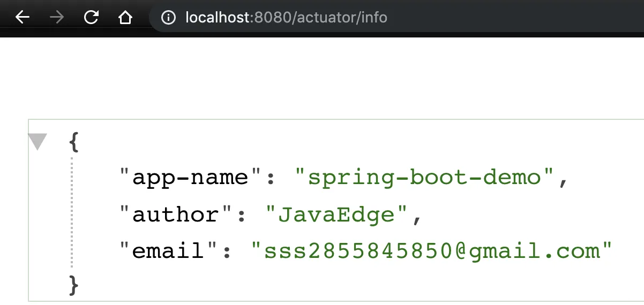
Task: Collapse the root JSON object
Action: 38,142
